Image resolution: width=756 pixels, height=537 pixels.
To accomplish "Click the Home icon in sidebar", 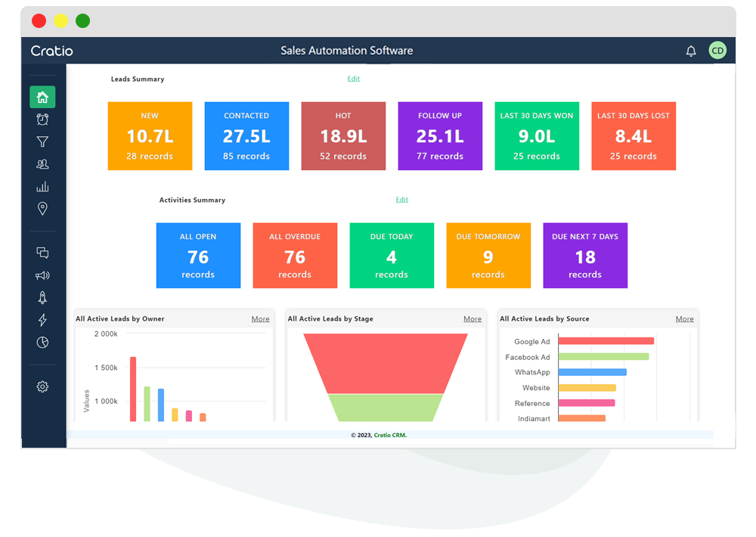I will pyautogui.click(x=42, y=97).
